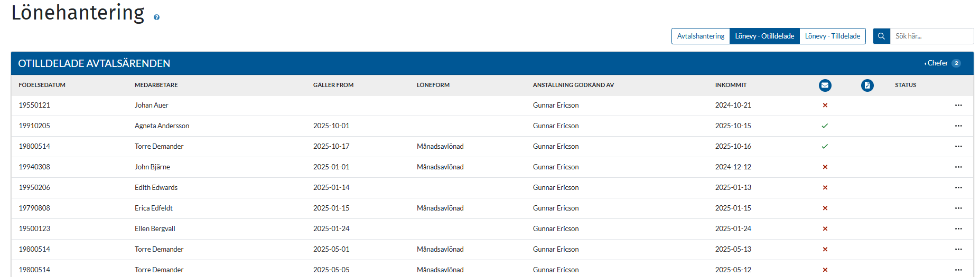The image size is (980, 277).
Task: Sort by the Medarbetare column header
Action: pyautogui.click(x=156, y=85)
